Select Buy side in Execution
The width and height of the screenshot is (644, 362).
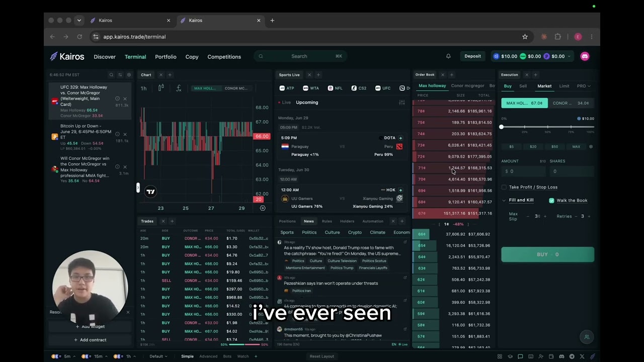click(508, 86)
